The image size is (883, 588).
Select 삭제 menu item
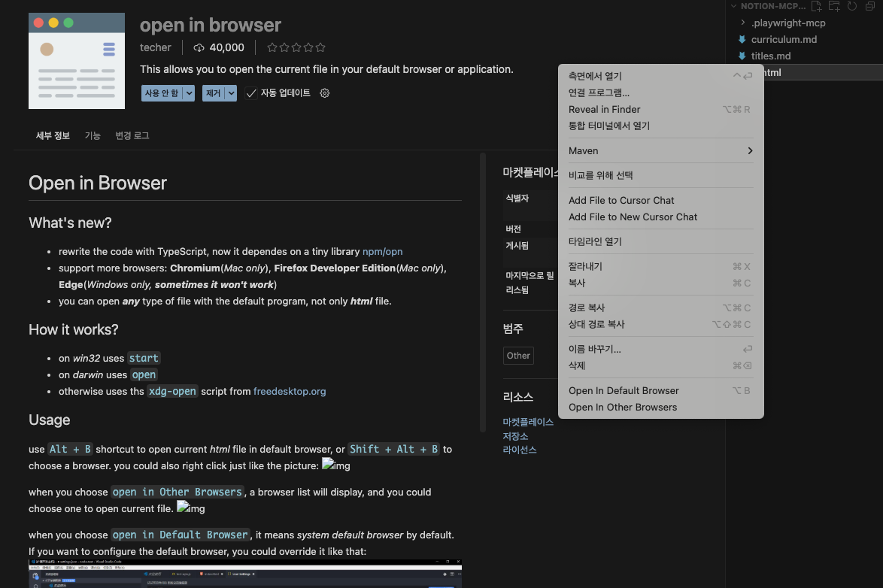pyautogui.click(x=660, y=365)
